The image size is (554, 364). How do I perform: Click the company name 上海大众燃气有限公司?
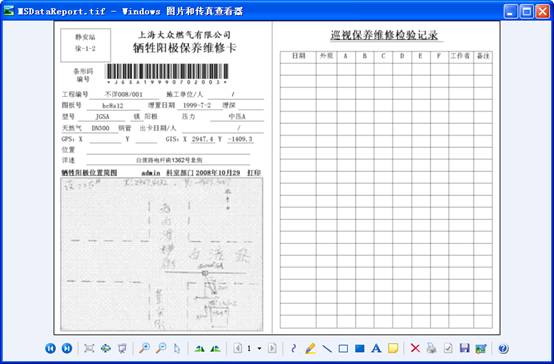click(184, 34)
